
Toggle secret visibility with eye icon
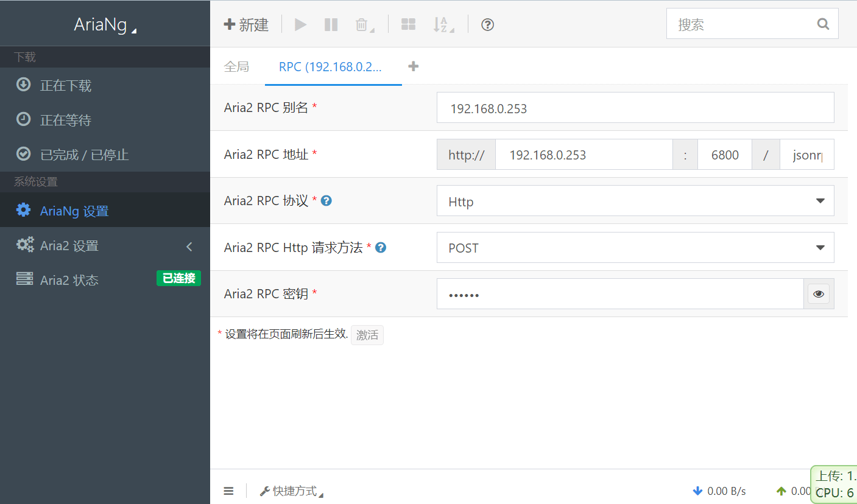point(819,294)
